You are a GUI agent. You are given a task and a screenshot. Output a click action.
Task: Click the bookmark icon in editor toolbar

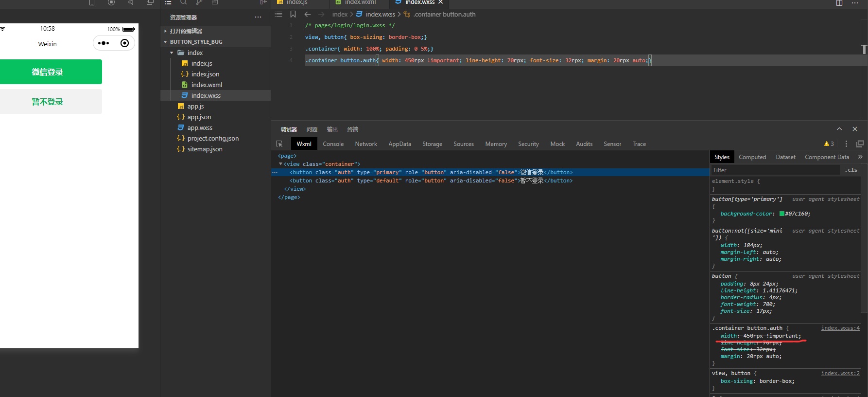click(x=293, y=15)
